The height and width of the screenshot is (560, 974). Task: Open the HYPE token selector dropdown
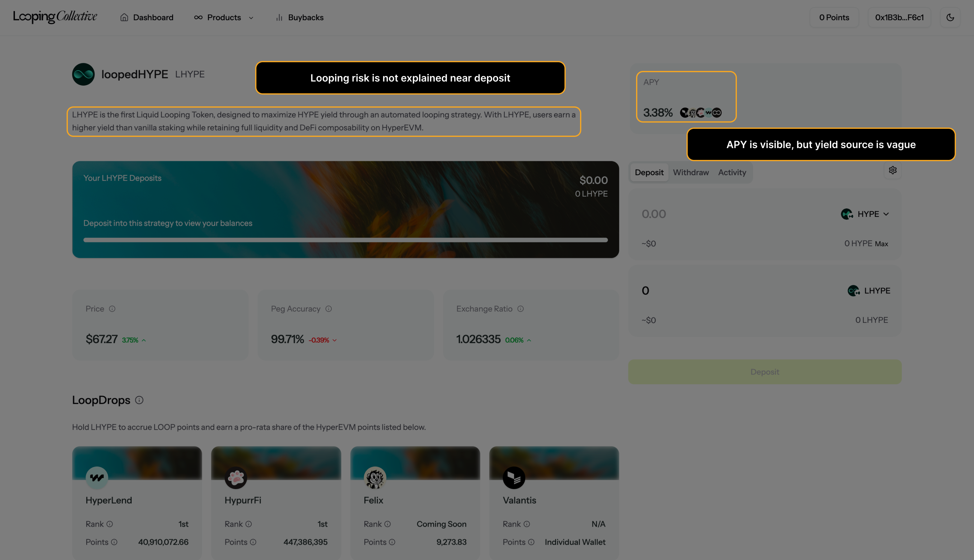(865, 214)
